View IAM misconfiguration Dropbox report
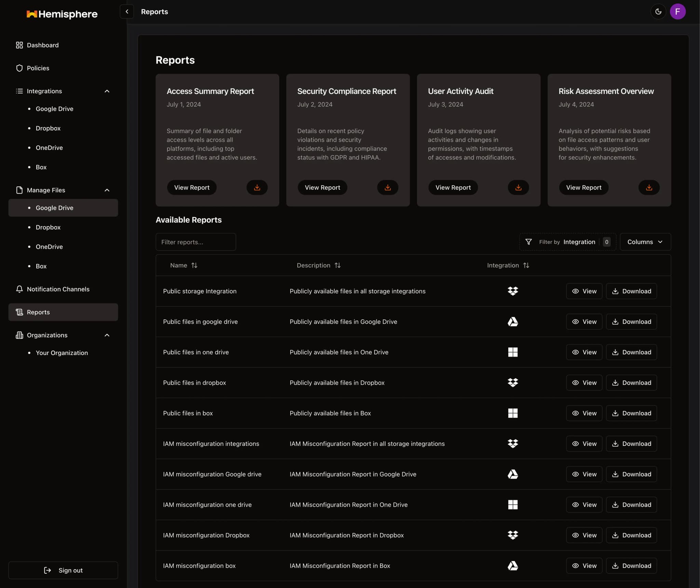Image resolution: width=700 pixels, height=588 pixels. [x=584, y=535]
